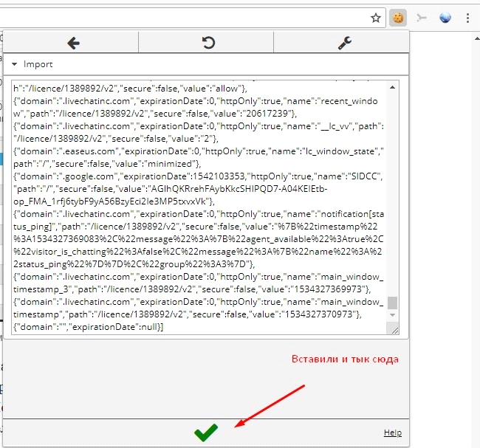Click the green checkmark to submit import
Image resolution: width=480 pixels, height=448 pixels.
pos(205,433)
